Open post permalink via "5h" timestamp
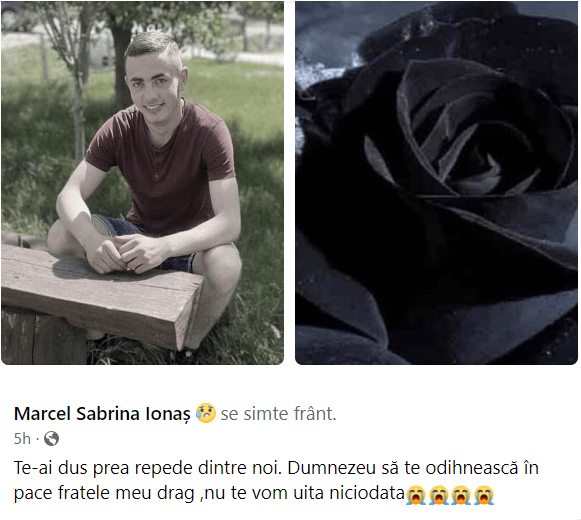This screenshot has width=581, height=520. point(22,439)
